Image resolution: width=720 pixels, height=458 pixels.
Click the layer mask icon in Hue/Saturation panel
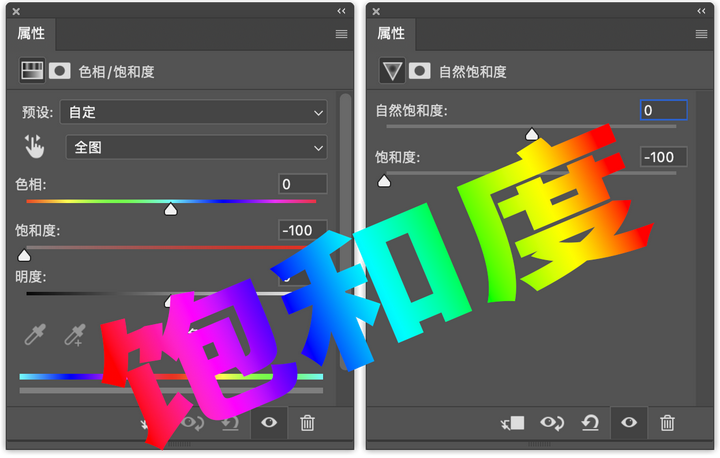click(60, 71)
